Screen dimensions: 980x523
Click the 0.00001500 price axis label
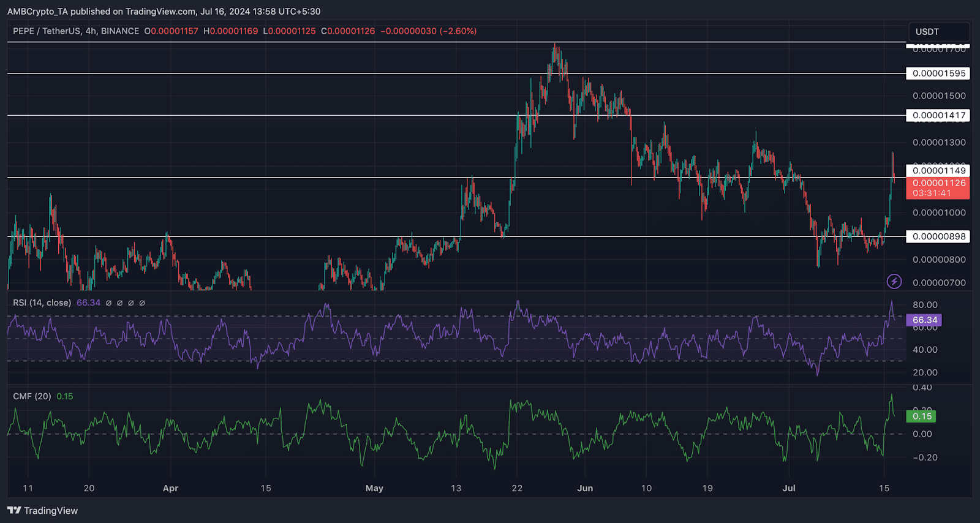[x=939, y=96]
